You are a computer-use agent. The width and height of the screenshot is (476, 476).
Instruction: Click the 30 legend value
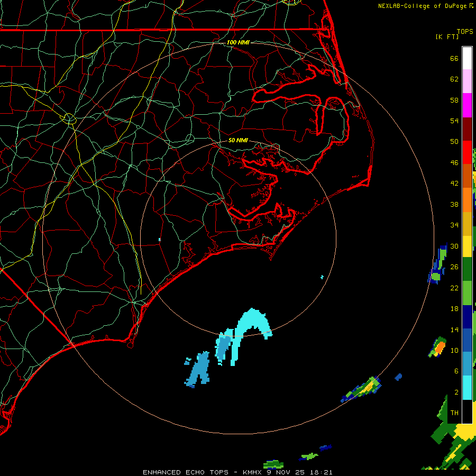[454, 246]
